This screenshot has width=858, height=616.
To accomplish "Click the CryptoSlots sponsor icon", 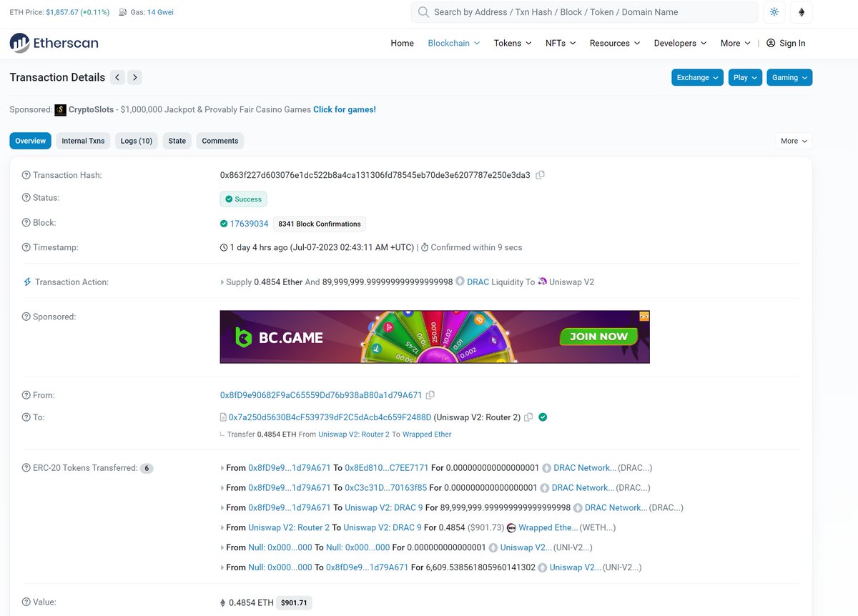I will [61, 110].
